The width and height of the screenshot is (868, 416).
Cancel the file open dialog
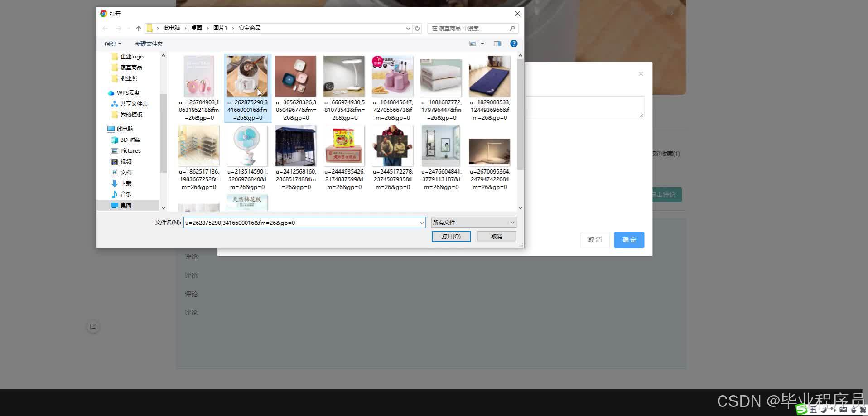tap(497, 237)
